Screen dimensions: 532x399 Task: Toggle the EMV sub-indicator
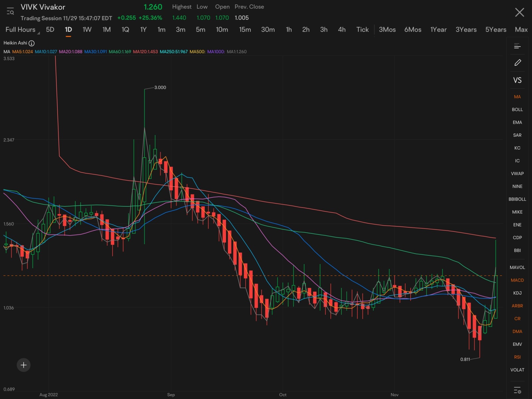517,344
